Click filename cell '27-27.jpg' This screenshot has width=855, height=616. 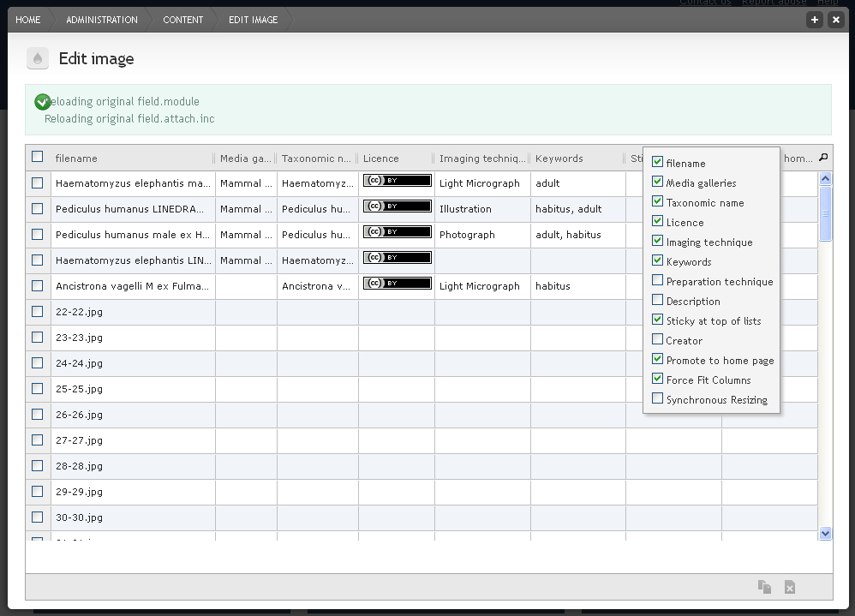[x=133, y=440]
